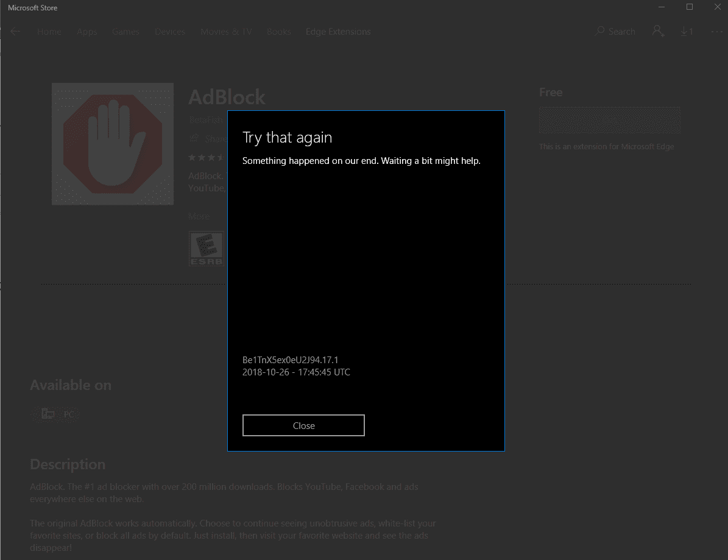Minimize the Microsoft Store window
Image resolution: width=728 pixels, height=560 pixels.
(x=662, y=7)
